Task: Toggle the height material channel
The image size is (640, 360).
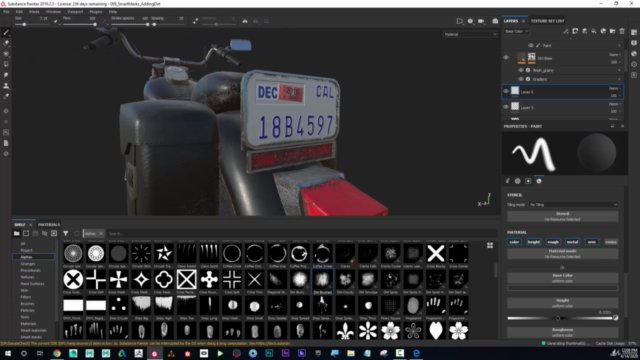Action: 533,242
